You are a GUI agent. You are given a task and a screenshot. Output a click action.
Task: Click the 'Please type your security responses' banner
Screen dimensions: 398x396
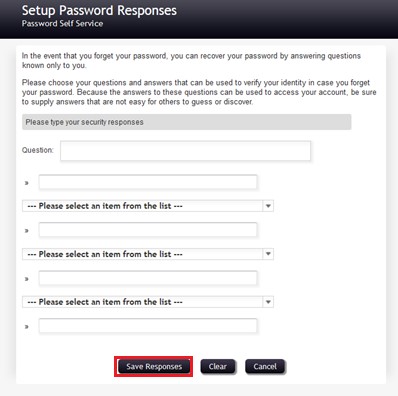point(187,122)
